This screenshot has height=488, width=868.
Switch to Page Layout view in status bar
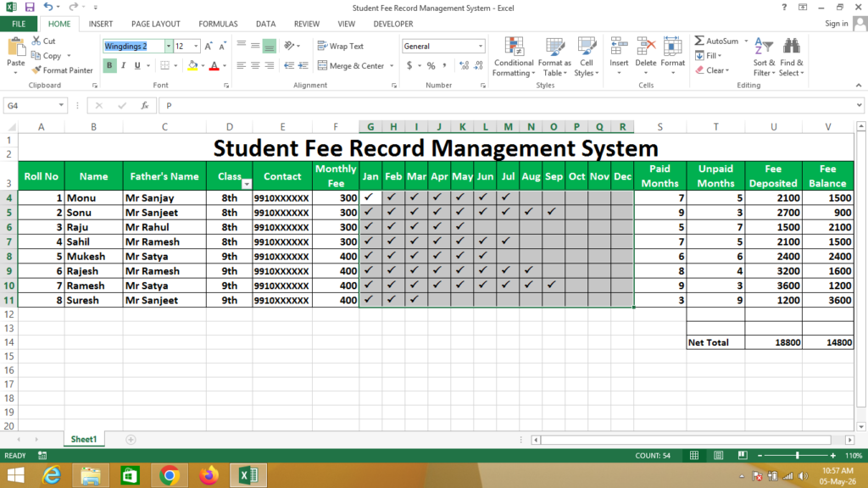[x=719, y=455]
